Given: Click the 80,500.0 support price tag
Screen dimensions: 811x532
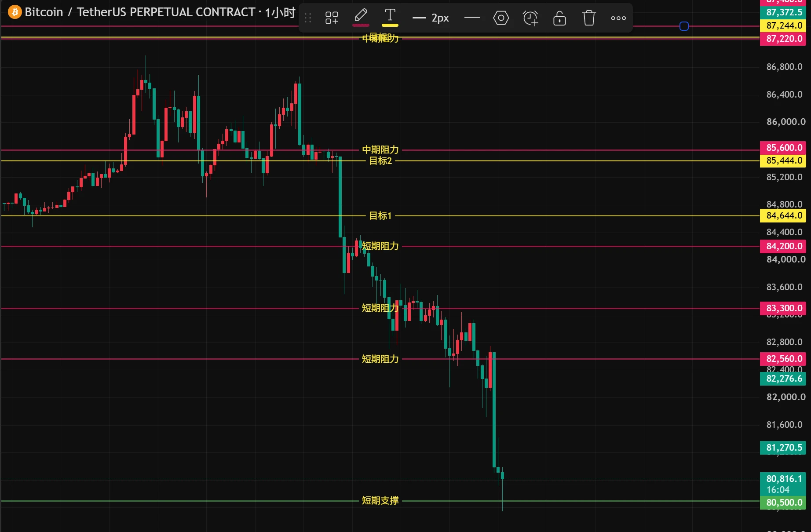Looking at the screenshot, I should 783,503.
